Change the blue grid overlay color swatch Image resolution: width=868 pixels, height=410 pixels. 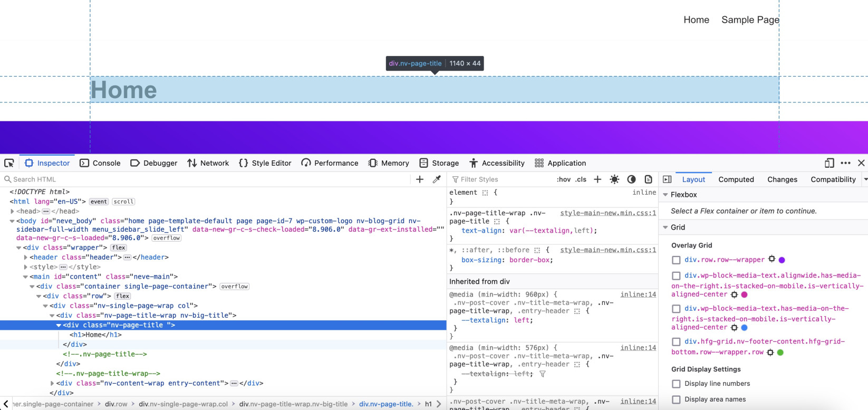tap(744, 328)
